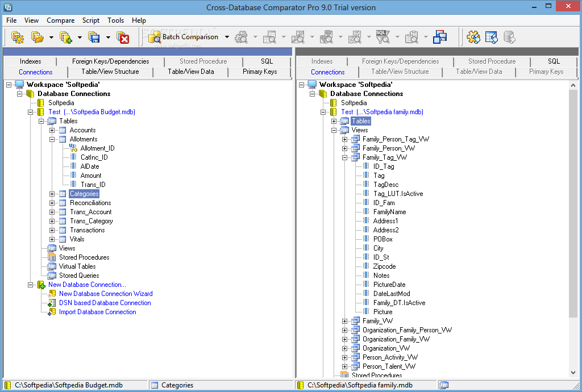
Task: Select the Categories table in left tree
Action: [x=84, y=194]
